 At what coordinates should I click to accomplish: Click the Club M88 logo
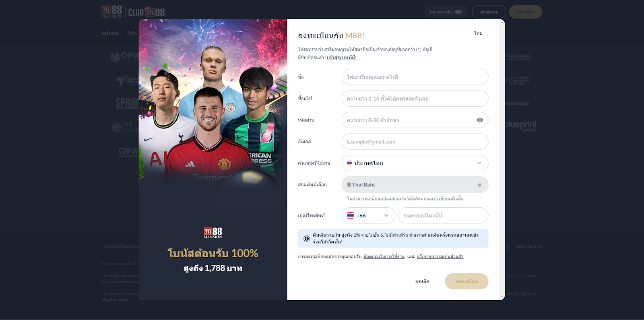point(147,12)
